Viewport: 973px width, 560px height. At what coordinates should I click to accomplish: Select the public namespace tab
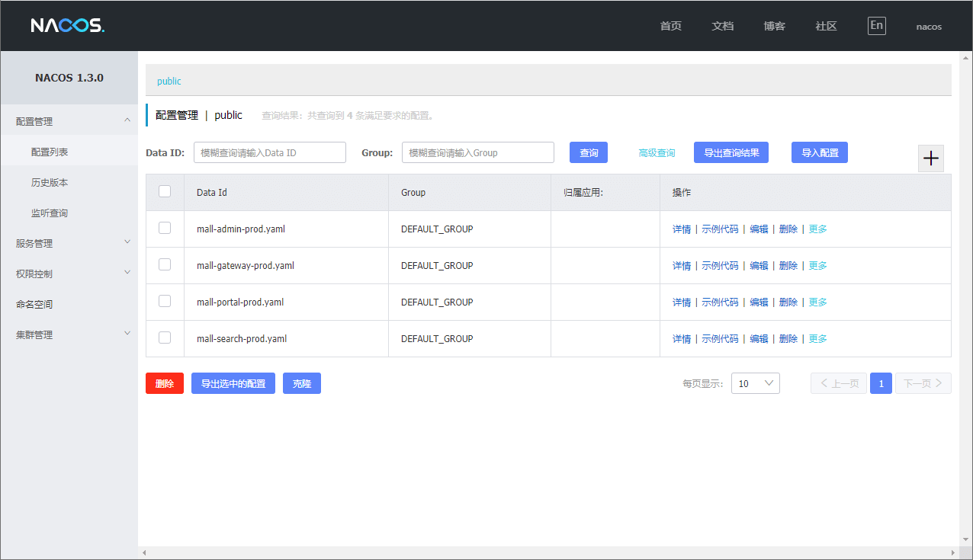click(x=169, y=81)
